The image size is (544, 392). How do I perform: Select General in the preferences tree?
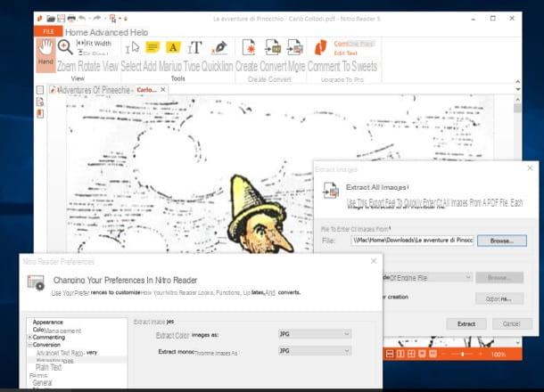42,383
